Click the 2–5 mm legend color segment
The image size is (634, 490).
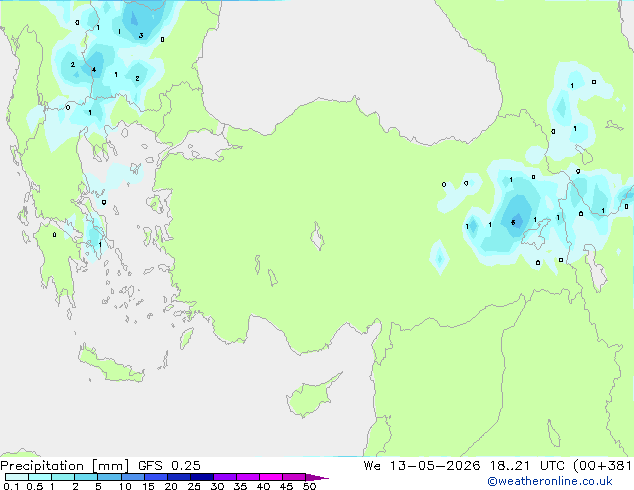click(x=86, y=477)
